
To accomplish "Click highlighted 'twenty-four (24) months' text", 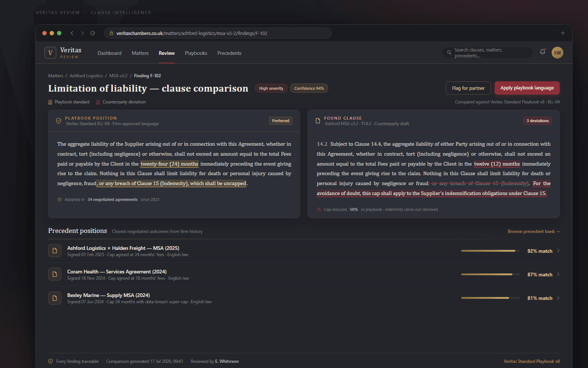I will tap(169, 164).
